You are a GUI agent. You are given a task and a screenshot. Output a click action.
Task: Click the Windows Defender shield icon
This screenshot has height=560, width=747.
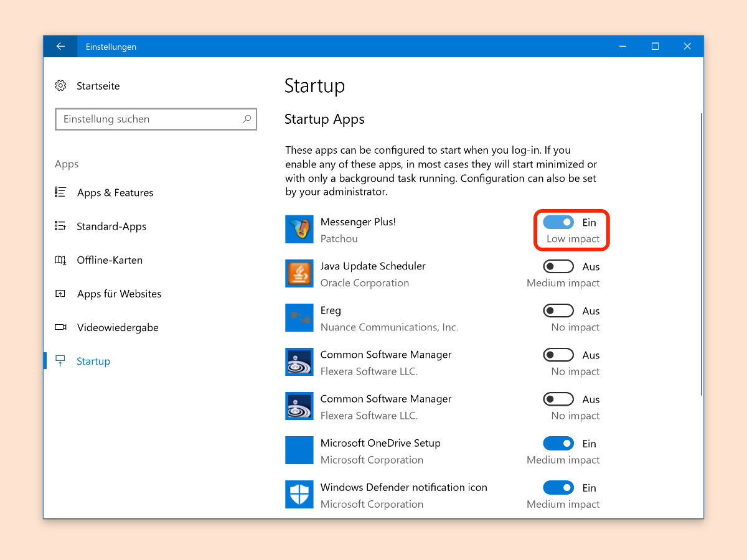(x=299, y=495)
